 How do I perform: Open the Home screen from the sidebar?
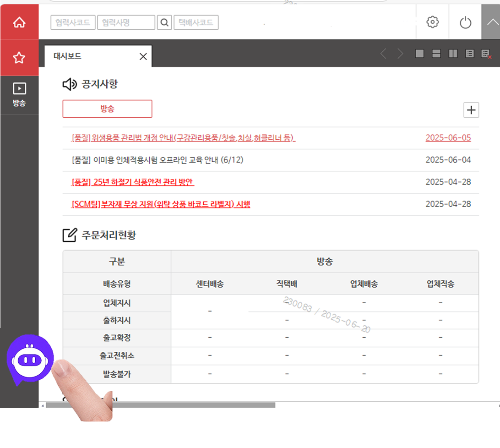(x=19, y=22)
